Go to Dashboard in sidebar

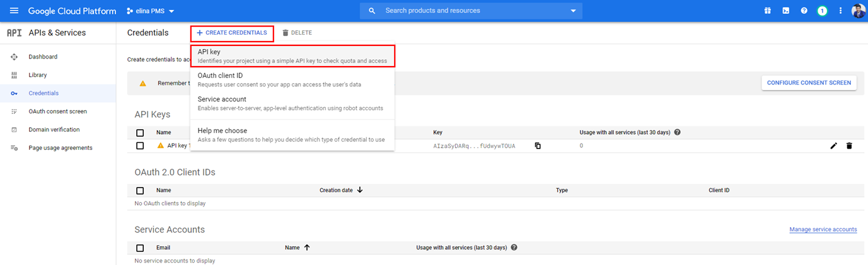[x=58, y=57]
